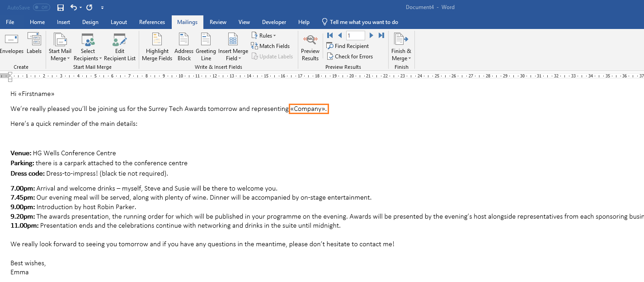Open the Start Mail Merge dropdown
Viewport: 644px width, 282px height.
(60, 47)
